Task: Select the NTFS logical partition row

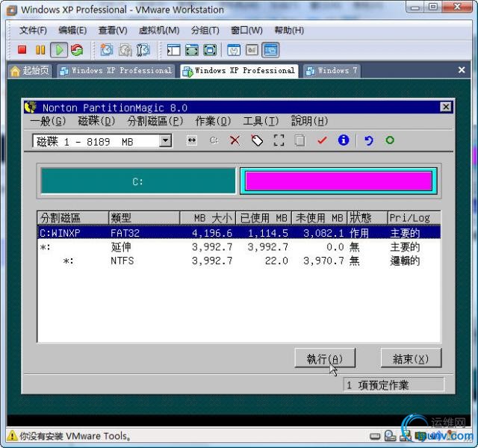Action: 239,261
